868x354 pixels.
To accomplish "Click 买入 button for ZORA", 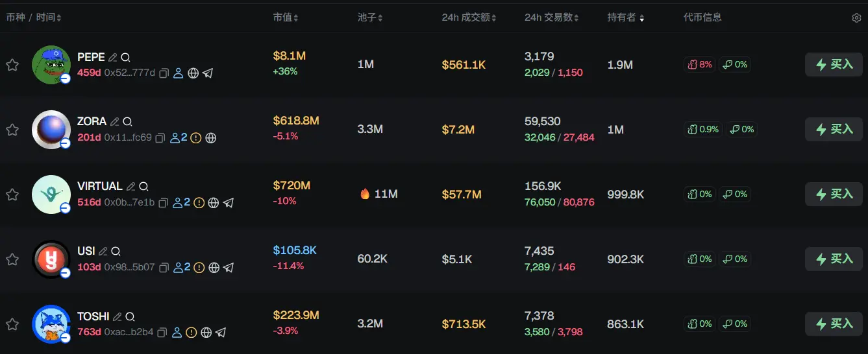I will pyautogui.click(x=834, y=130).
